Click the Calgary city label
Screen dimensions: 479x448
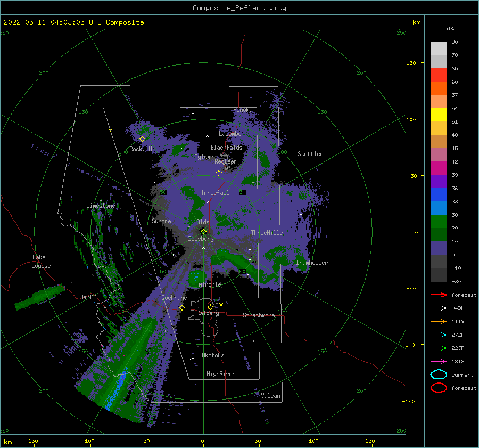point(208,313)
